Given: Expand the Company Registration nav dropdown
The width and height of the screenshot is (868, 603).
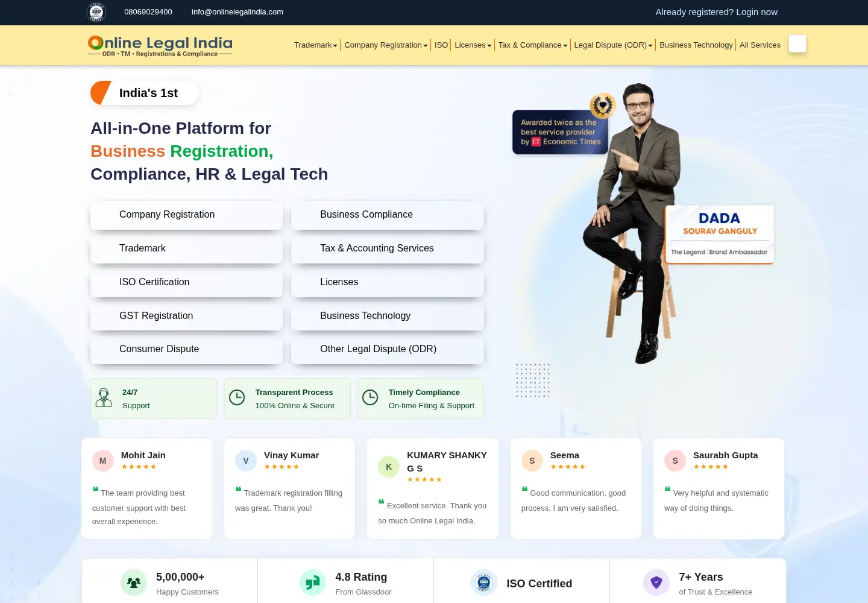Looking at the screenshot, I should [x=386, y=45].
